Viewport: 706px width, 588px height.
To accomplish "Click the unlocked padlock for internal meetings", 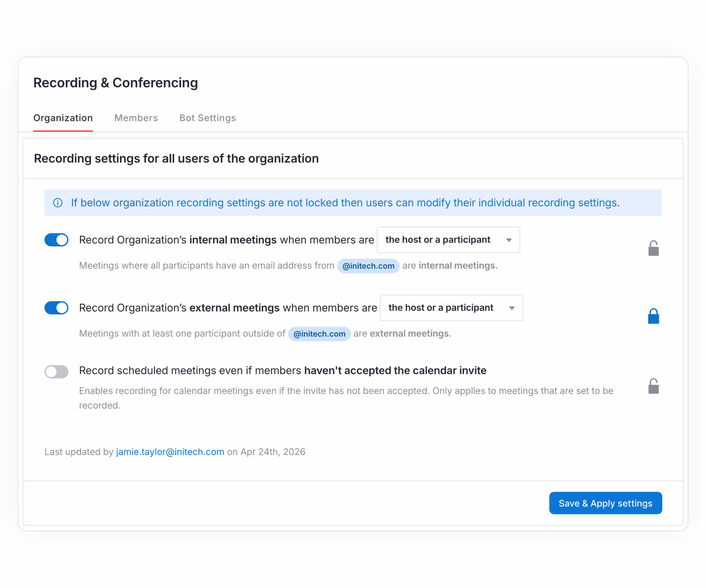I will coord(653,248).
